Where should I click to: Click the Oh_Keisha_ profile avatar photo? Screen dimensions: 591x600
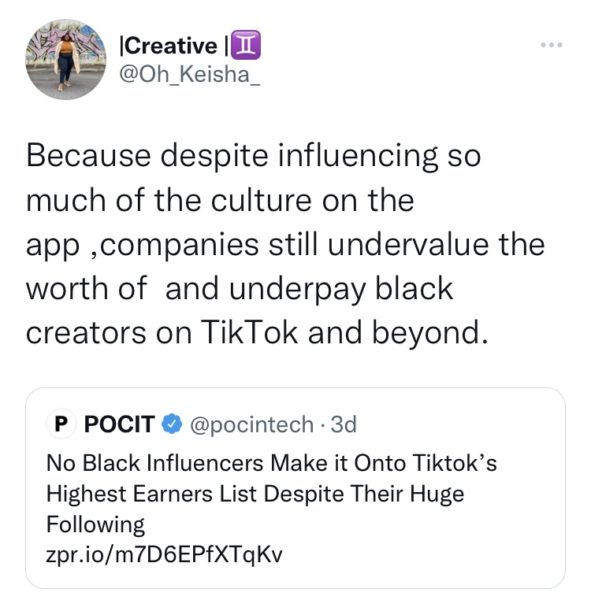(x=66, y=59)
